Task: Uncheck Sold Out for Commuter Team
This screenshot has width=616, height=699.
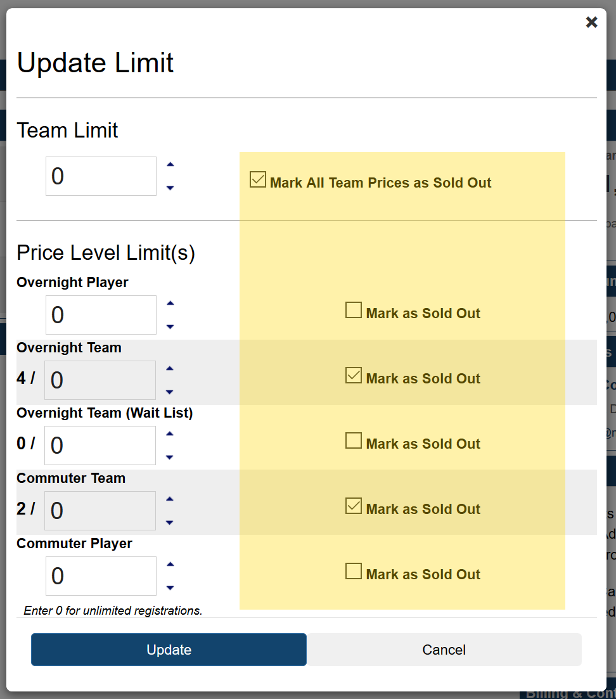Action: tap(354, 506)
